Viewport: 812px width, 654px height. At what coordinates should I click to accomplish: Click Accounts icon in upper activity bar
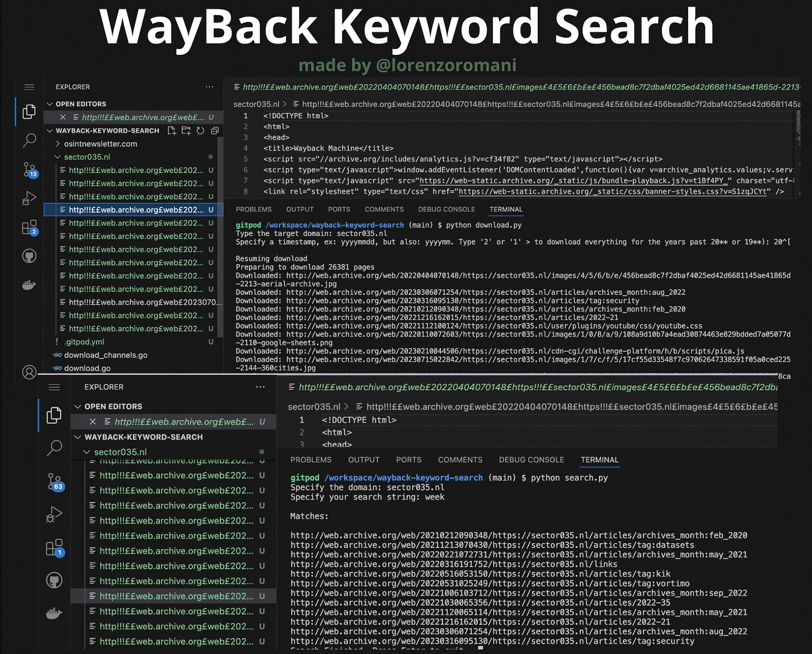coord(29,372)
